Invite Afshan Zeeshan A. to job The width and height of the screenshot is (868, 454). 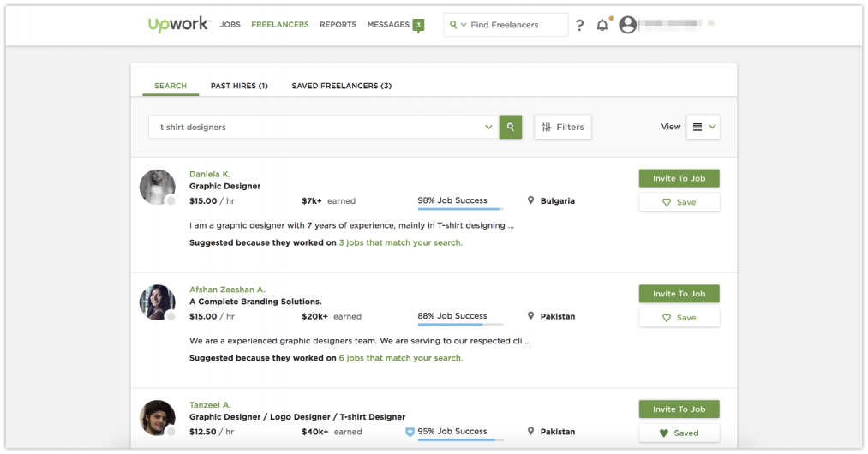pyautogui.click(x=679, y=294)
